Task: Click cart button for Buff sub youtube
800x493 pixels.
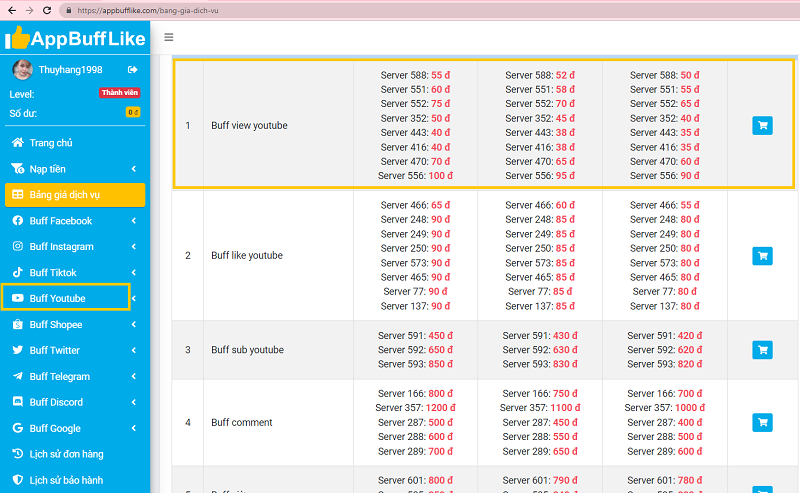Action: click(762, 350)
